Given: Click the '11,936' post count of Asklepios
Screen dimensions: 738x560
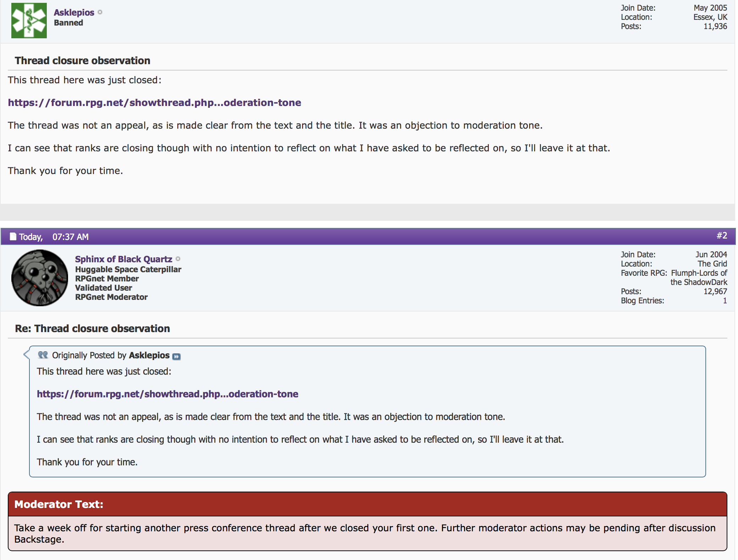Looking at the screenshot, I should coord(715,26).
